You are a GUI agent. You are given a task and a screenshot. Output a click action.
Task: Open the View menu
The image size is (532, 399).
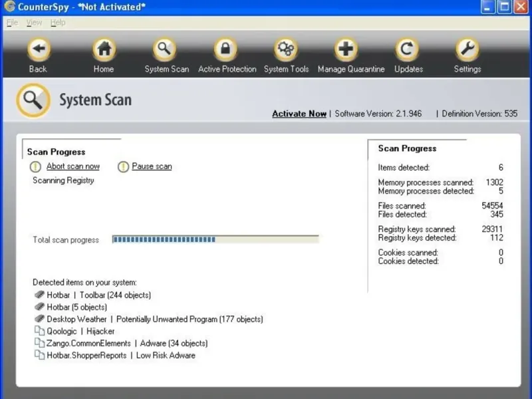click(x=34, y=23)
